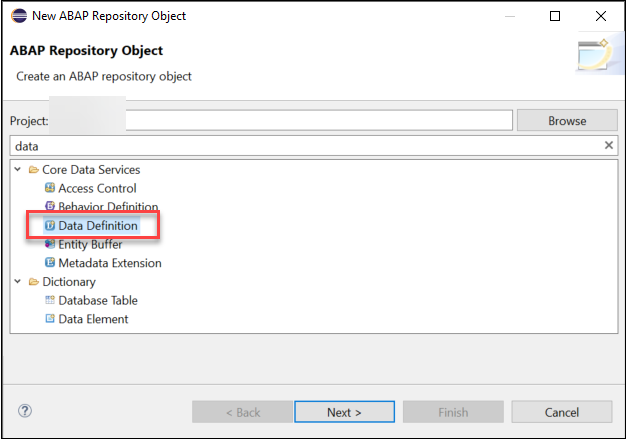Image resolution: width=627 pixels, height=439 pixels.
Task: Close the dialog window
Action: (x=601, y=16)
